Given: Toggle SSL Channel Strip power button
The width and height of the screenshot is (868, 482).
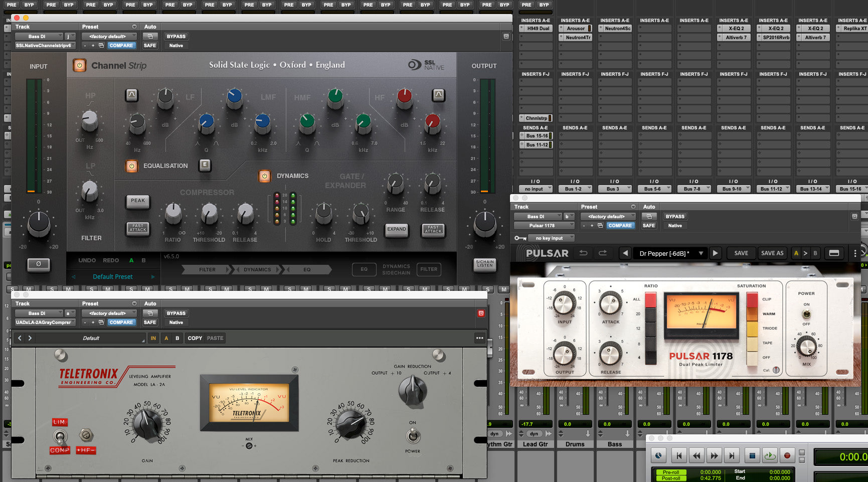Looking at the screenshot, I should point(79,66).
